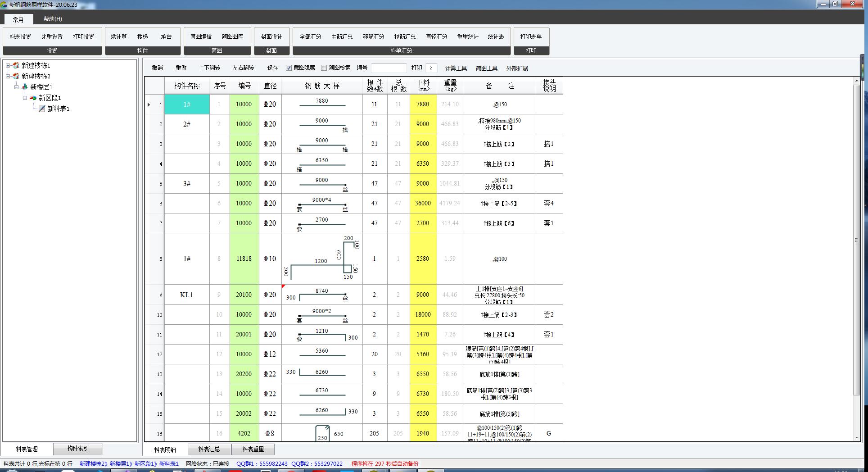This screenshot has width=868, height=472.
Task: Collapse the 新楼层1 tree node
Action: point(16,87)
